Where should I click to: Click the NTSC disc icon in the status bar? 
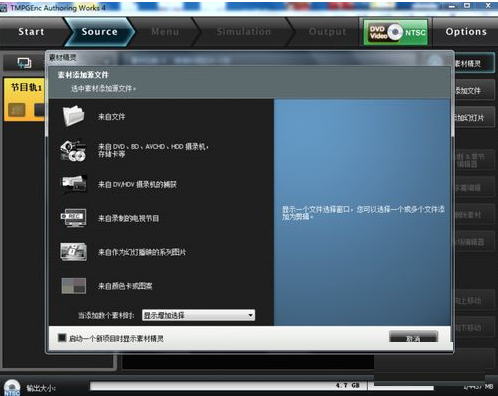[x=12, y=388]
